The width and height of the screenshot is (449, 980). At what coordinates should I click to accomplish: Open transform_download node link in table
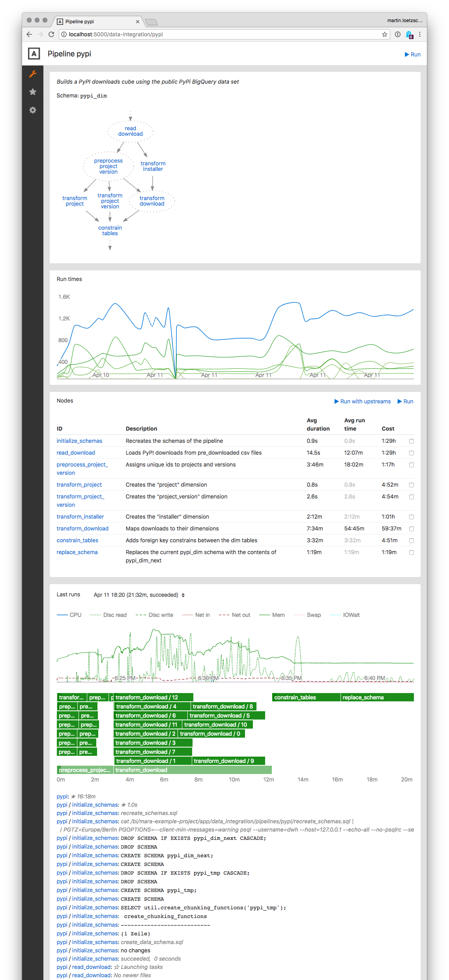[82, 528]
